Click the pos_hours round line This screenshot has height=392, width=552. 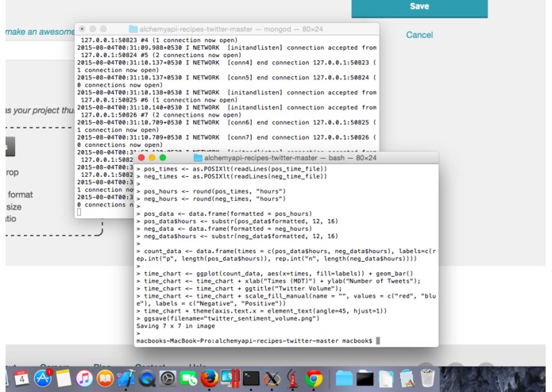(x=211, y=191)
